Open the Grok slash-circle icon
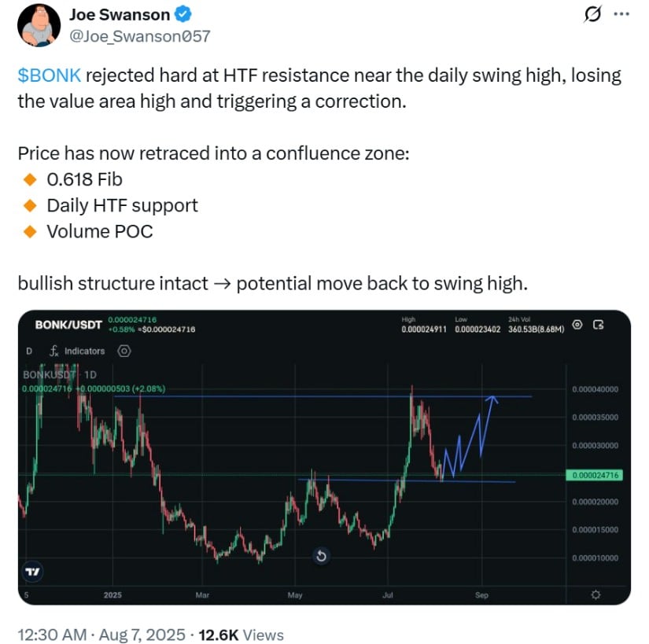The height and width of the screenshot is (644, 649). (x=592, y=15)
